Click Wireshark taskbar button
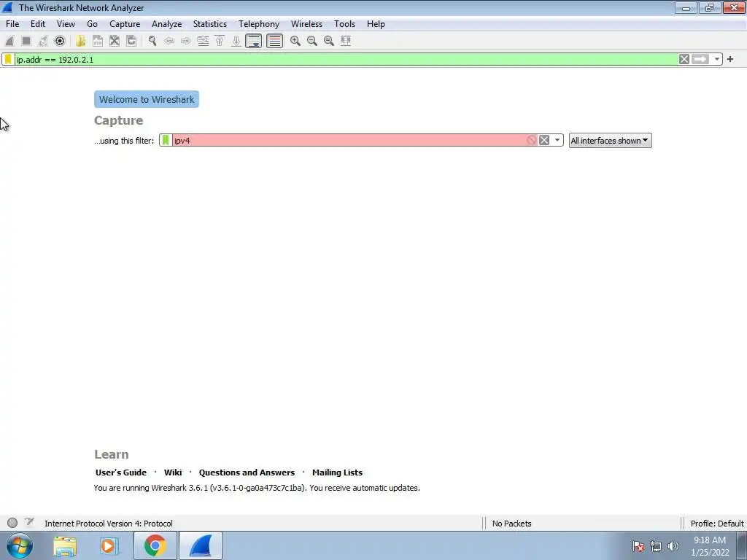The width and height of the screenshot is (747, 560). coord(201,545)
